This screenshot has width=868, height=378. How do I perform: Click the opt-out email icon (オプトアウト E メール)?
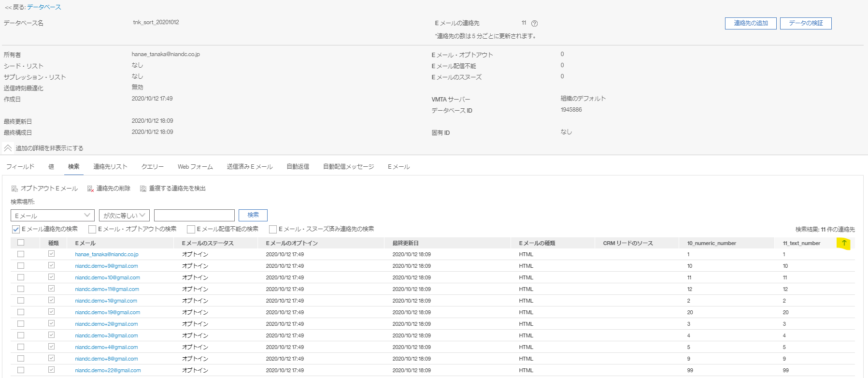click(x=14, y=189)
